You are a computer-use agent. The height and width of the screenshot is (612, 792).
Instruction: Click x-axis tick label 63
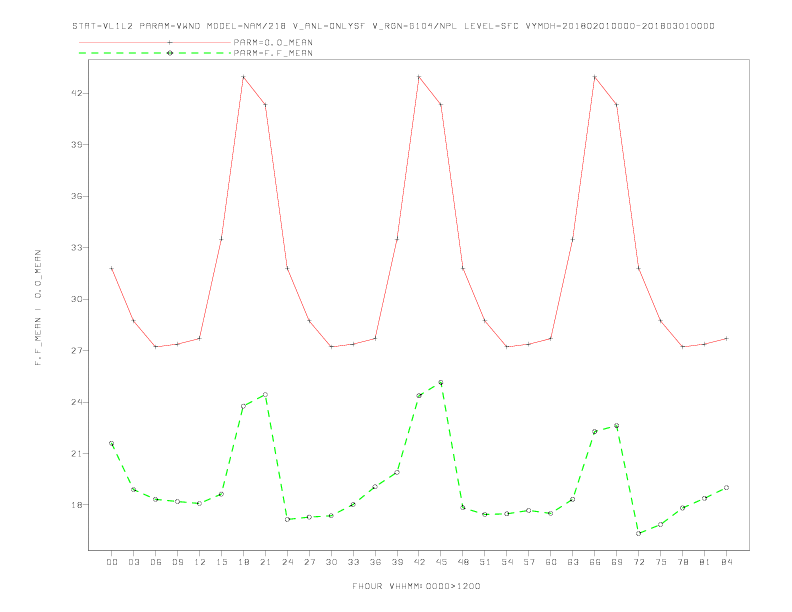tap(573, 562)
